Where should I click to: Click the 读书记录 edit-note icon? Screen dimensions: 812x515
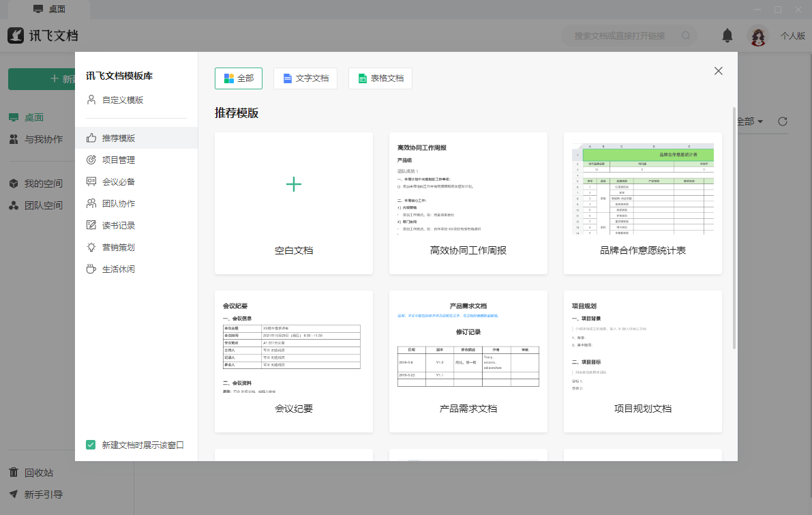coord(91,225)
